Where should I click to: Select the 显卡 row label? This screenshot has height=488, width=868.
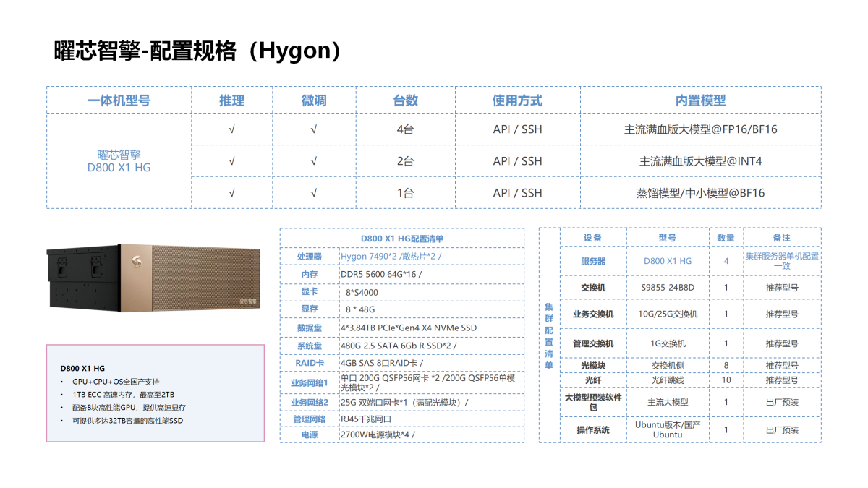tap(310, 292)
